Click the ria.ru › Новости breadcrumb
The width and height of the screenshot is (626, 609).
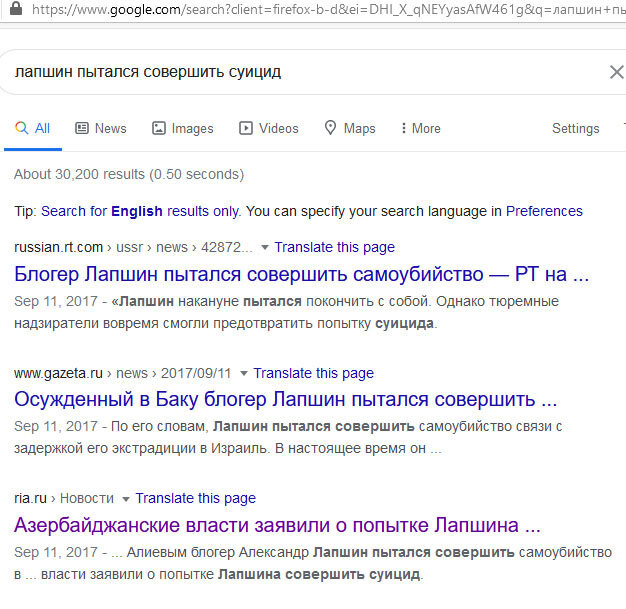pos(64,498)
